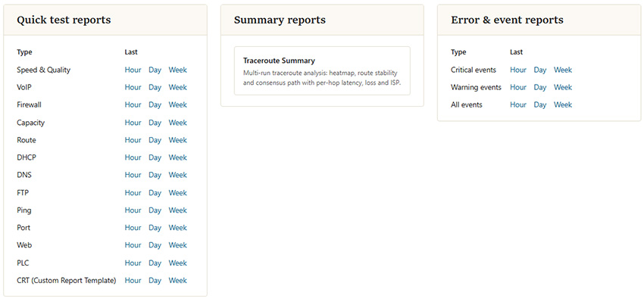Click the All events row label
The width and height of the screenshot is (644, 302).
point(467,105)
